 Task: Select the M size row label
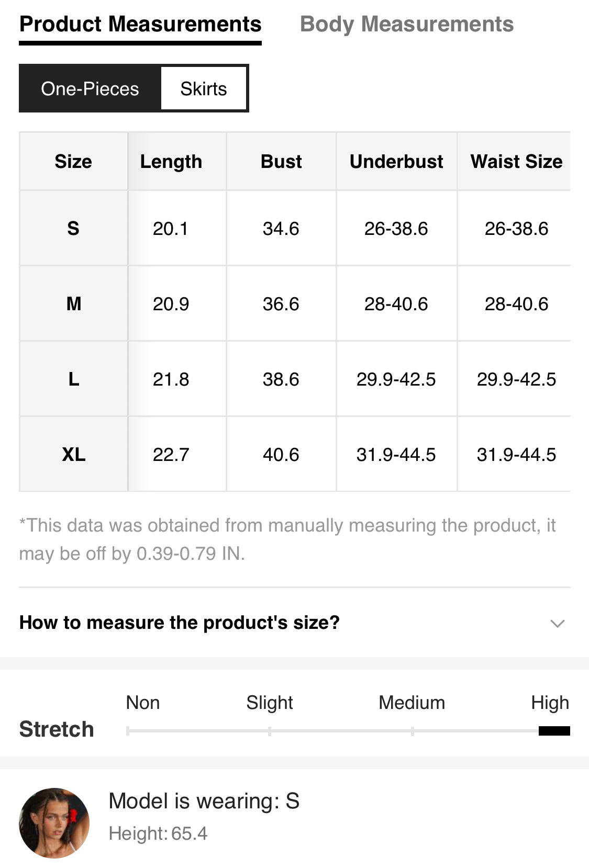(x=73, y=304)
